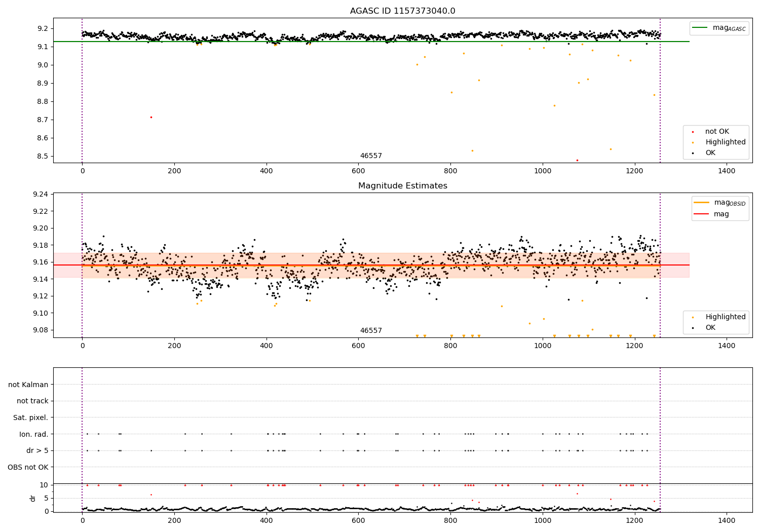
Task: Click the 8.5 y-axis tick label
Action: [43, 156]
